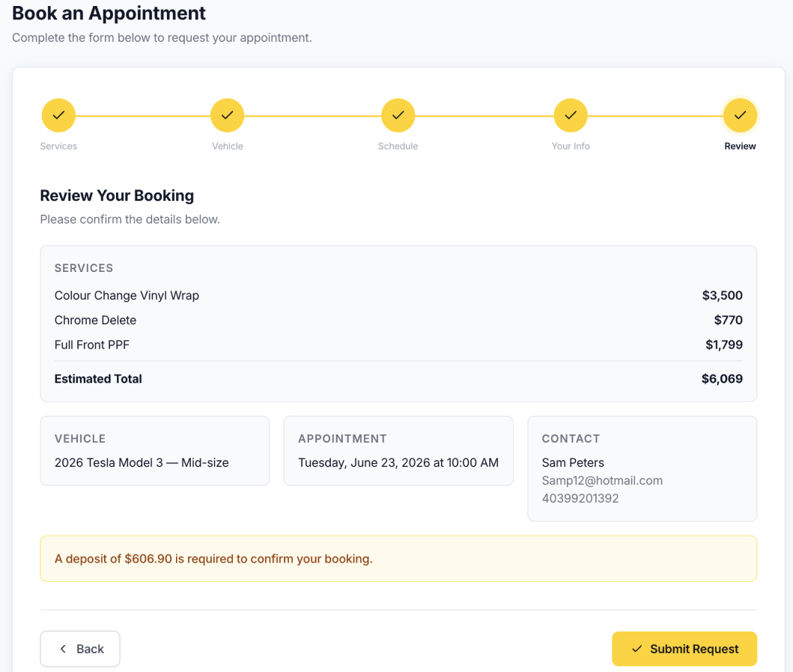Go back with the Back button

pos(80,649)
